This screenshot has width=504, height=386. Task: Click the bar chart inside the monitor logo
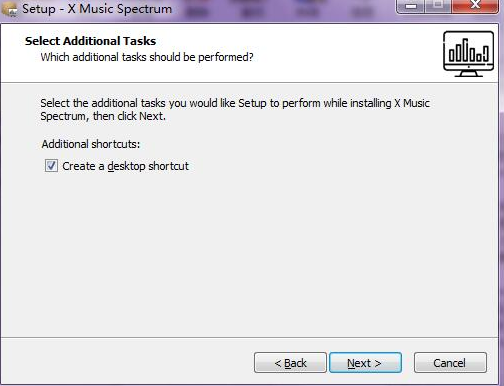click(x=469, y=51)
